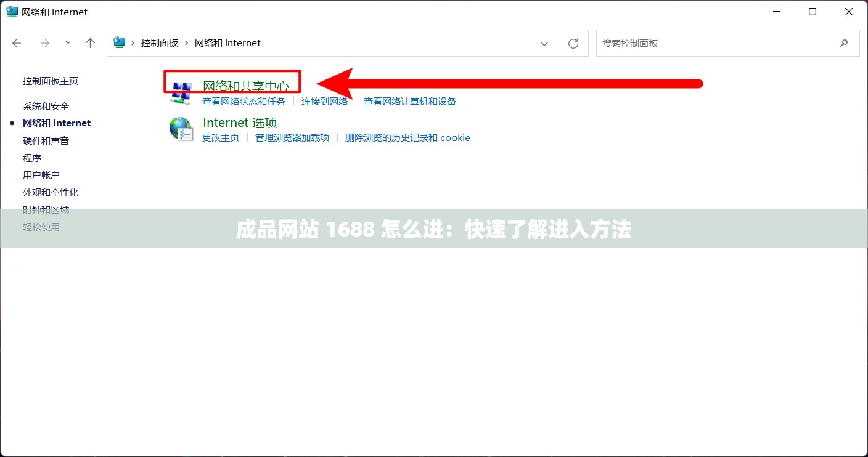Close the 网络和 Internet window

(x=848, y=12)
